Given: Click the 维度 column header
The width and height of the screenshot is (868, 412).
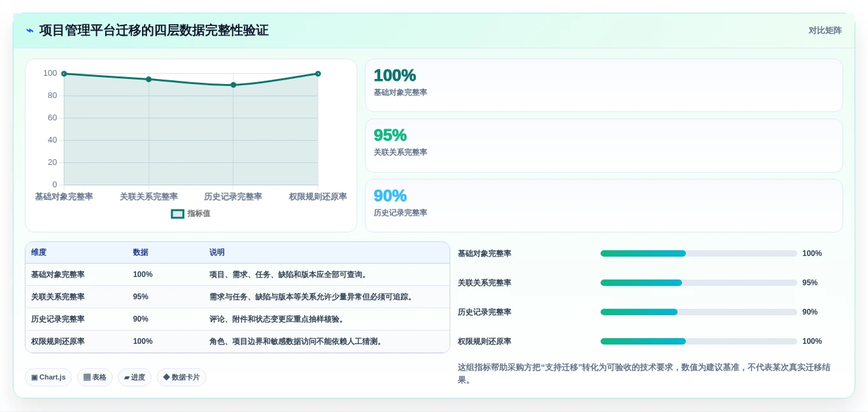Looking at the screenshot, I should tap(39, 253).
